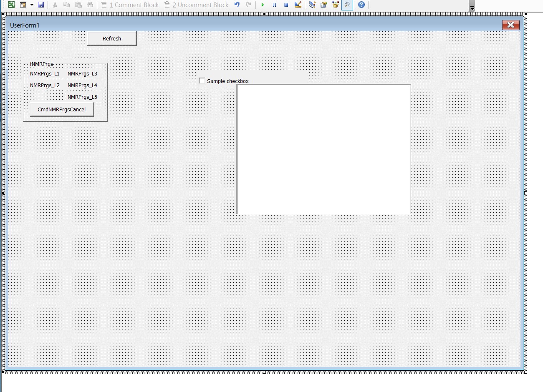The height and width of the screenshot is (392, 543).
Task: Click the NMRPrgs_L3 label
Action: [82, 74]
